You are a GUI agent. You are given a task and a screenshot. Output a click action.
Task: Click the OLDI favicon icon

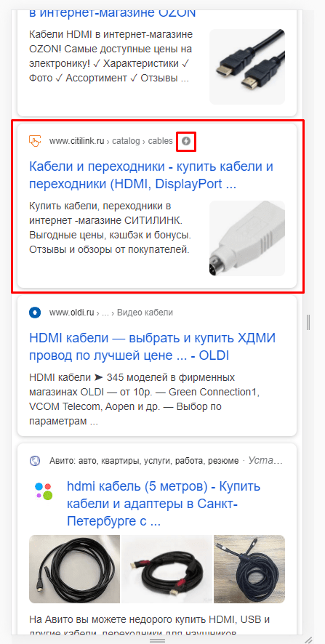[x=36, y=313]
